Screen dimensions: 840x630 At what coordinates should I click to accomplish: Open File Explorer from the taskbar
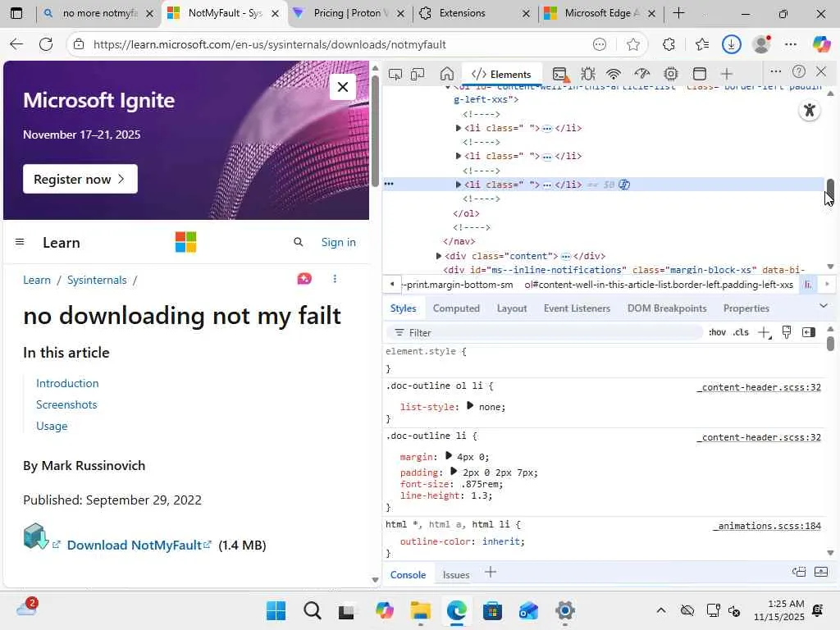point(421,610)
